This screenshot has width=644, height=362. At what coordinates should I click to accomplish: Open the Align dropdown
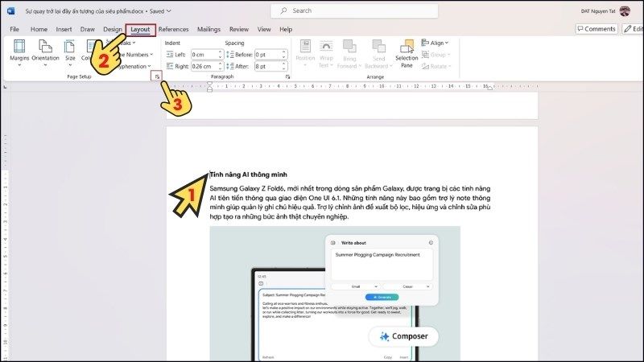point(435,43)
